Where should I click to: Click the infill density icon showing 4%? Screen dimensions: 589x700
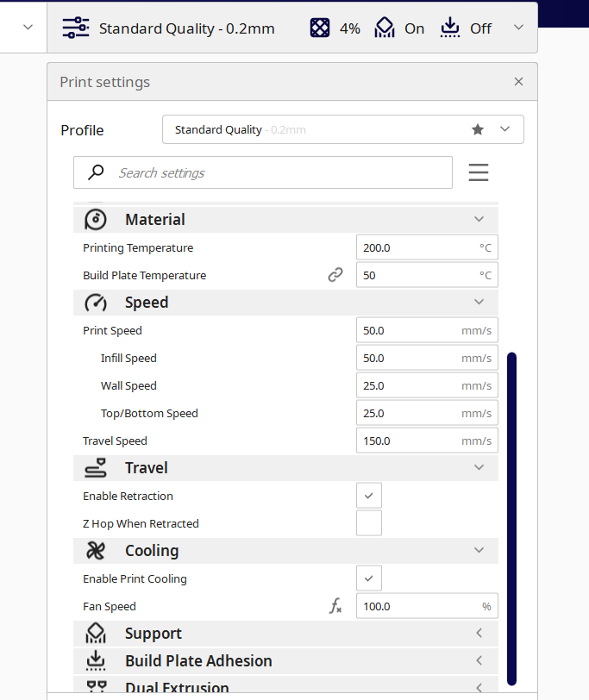[x=320, y=28]
